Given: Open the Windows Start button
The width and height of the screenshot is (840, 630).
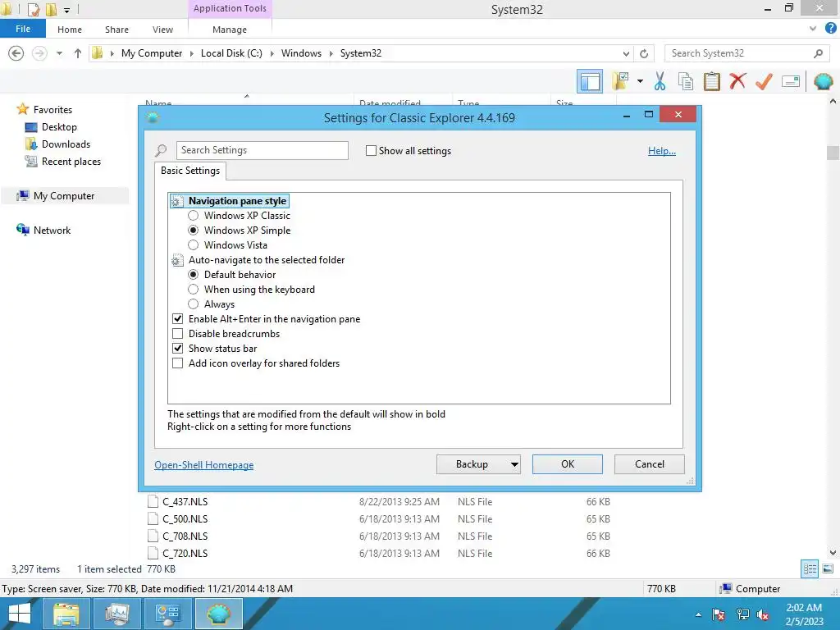Looking at the screenshot, I should (x=20, y=614).
